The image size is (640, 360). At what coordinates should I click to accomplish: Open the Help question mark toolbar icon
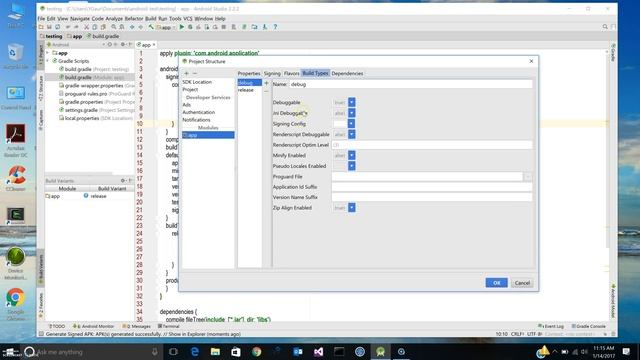(275, 27)
